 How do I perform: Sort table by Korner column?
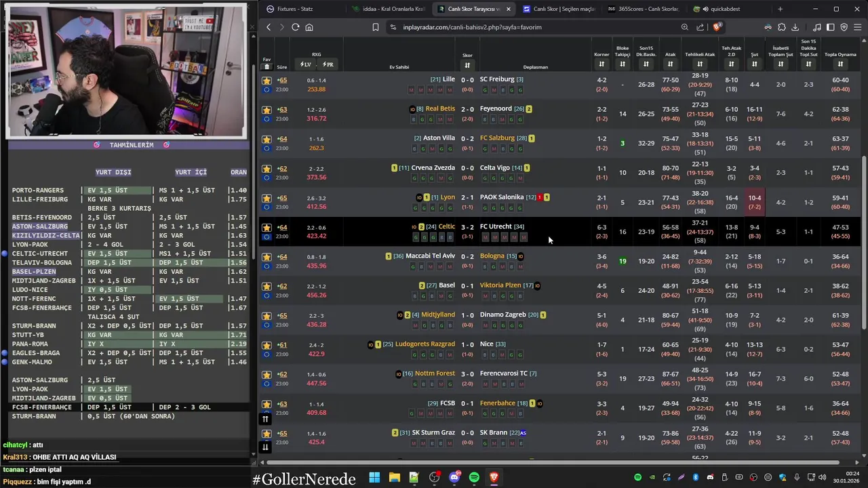(x=601, y=64)
